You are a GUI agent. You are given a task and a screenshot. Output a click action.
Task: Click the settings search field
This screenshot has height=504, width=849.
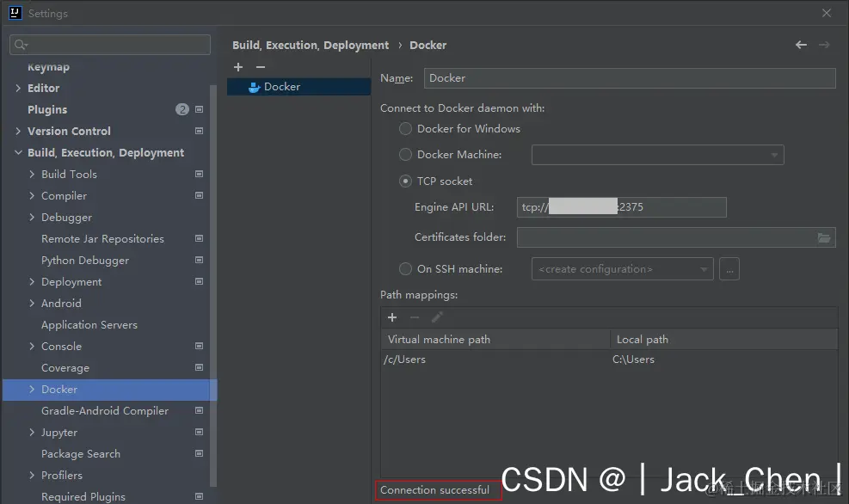click(110, 45)
